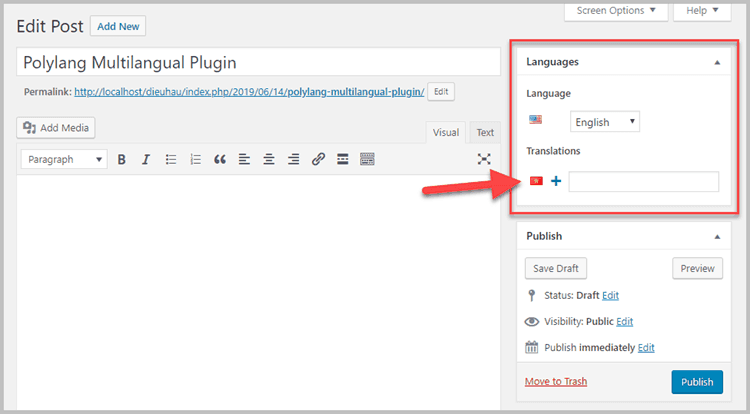Enable distraction-free writing mode

tap(484, 159)
